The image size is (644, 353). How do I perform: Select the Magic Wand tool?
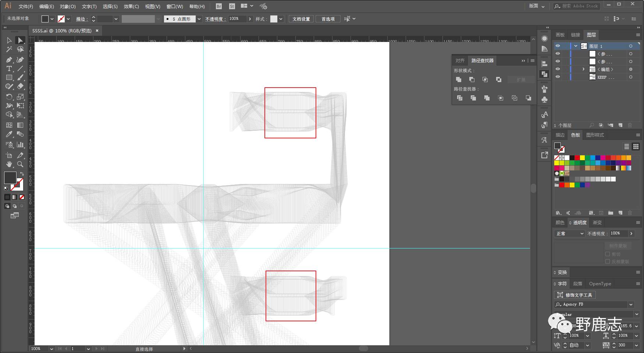[x=9, y=49]
